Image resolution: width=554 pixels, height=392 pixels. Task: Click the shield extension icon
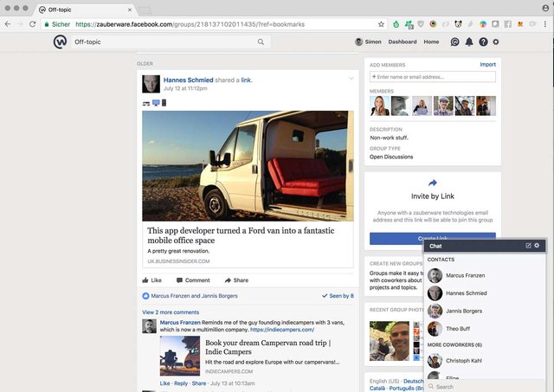[421, 24]
